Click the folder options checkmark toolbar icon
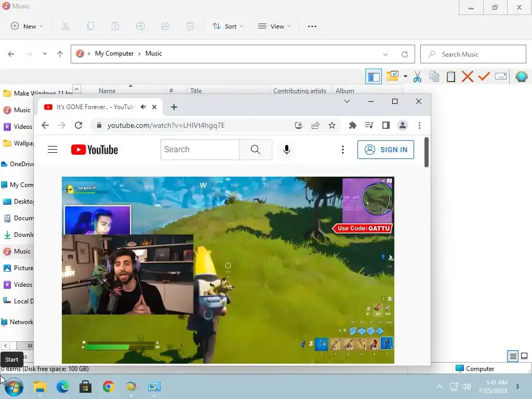 (392, 76)
